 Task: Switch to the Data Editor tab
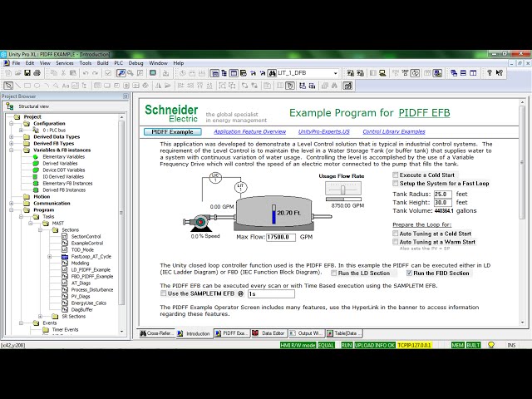click(x=269, y=333)
